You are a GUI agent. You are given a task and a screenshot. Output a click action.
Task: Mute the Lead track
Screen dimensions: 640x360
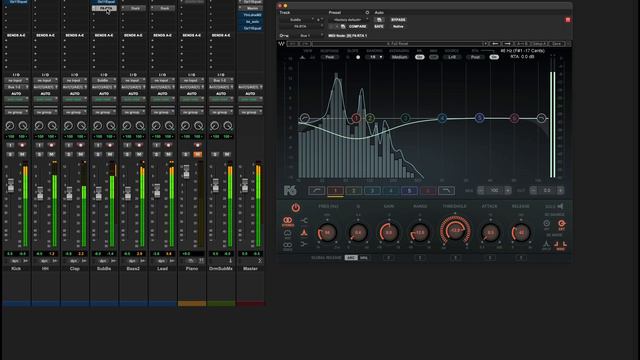tap(168, 154)
